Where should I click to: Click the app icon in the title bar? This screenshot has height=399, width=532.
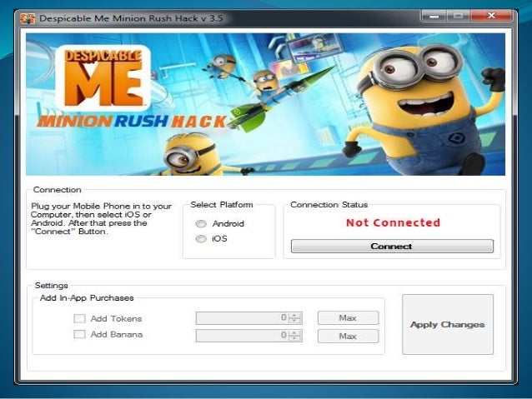tap(28, 18)
